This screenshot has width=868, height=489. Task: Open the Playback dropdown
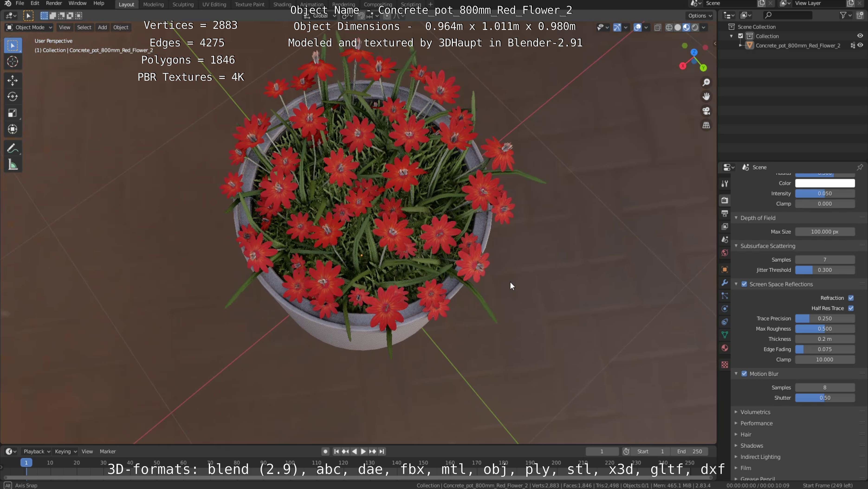point(36,452)
